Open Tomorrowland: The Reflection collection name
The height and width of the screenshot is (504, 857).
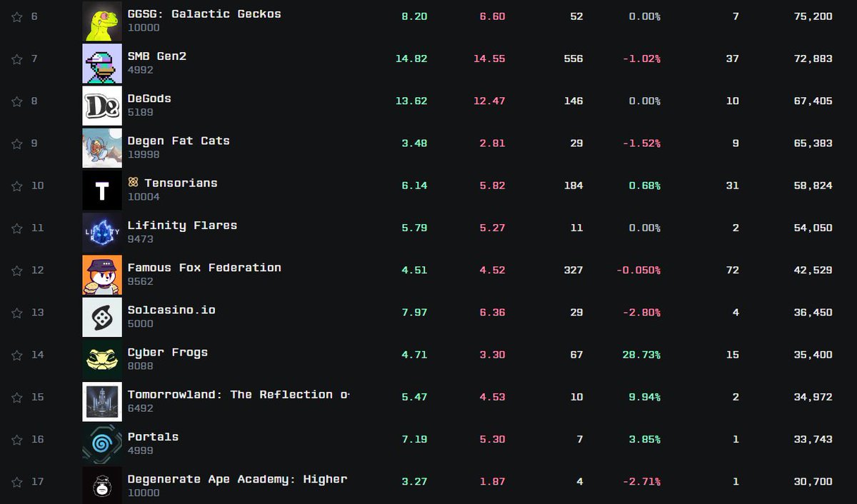[239, 394]
